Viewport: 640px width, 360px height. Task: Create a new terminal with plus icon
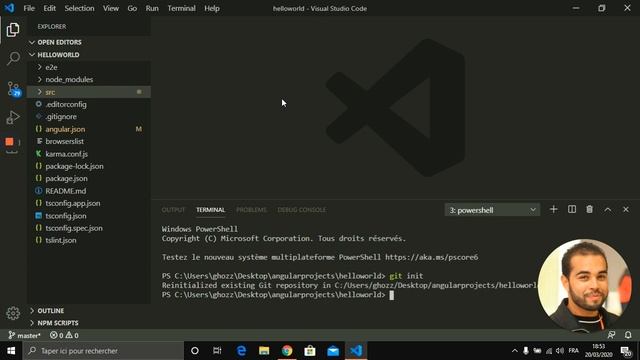[553, 209]
